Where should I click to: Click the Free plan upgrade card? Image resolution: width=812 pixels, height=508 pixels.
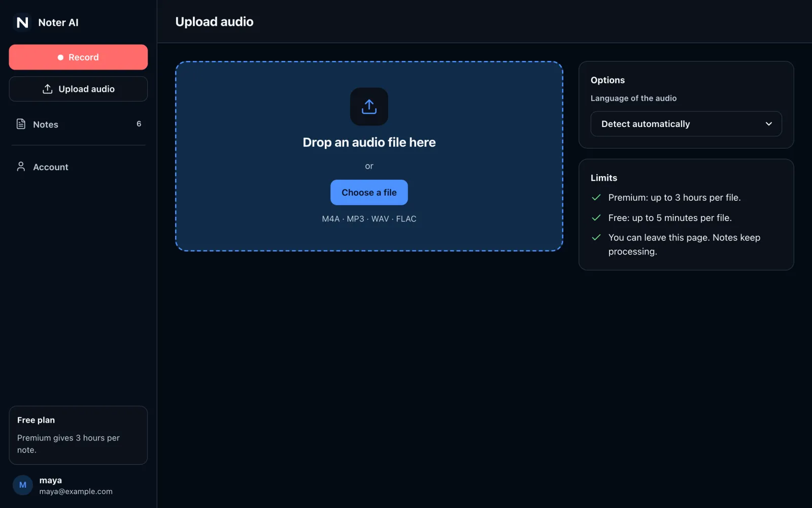click(x=78, y=435)
